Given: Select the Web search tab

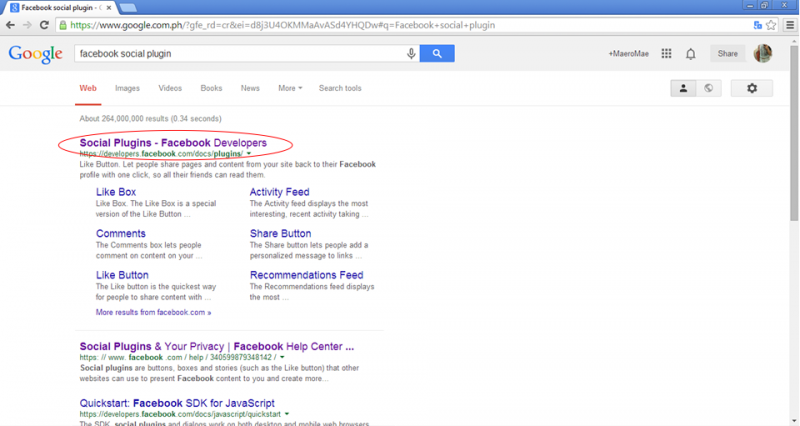Looking at the screenshot, I should 88,88.
